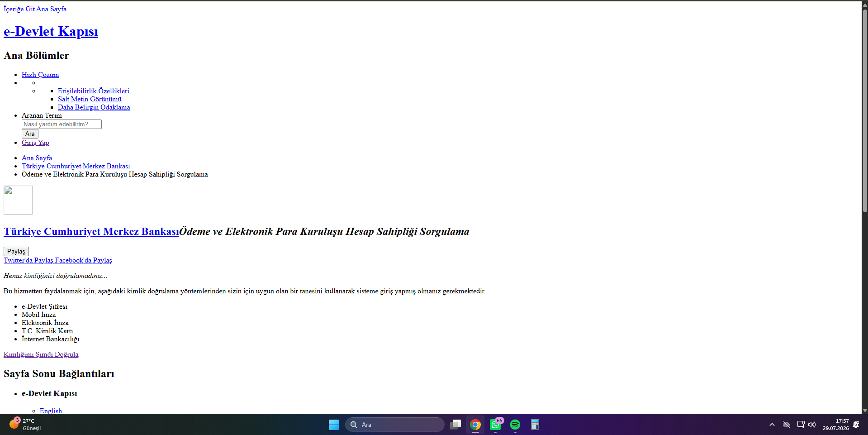Launch the Calculator app from the taskbar

tap(535, 425)
